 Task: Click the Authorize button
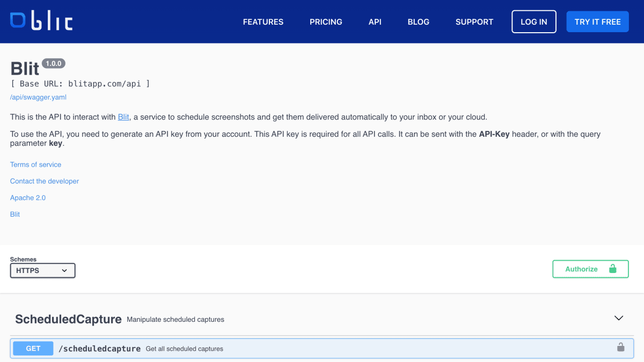coord(590,269)
